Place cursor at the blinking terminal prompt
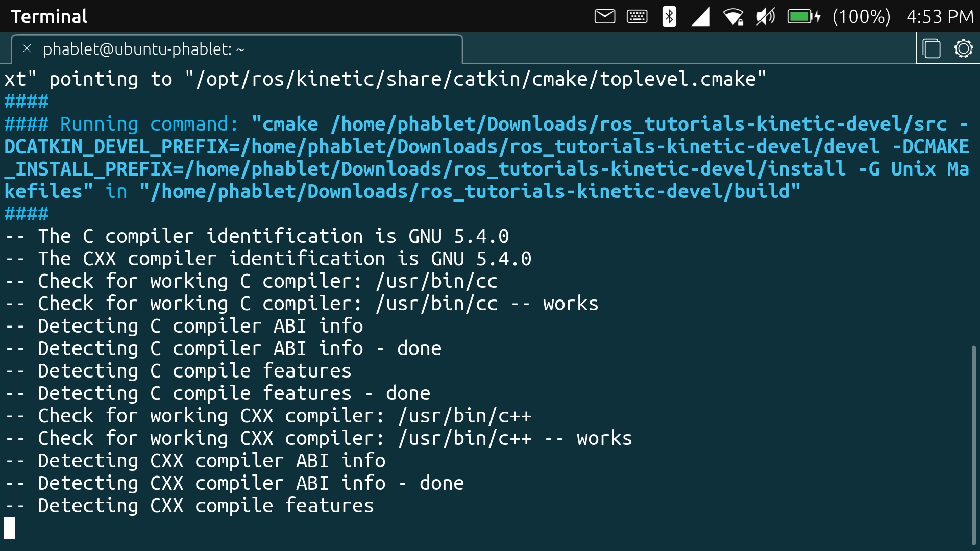980x551 pixels. coord(9,529)
